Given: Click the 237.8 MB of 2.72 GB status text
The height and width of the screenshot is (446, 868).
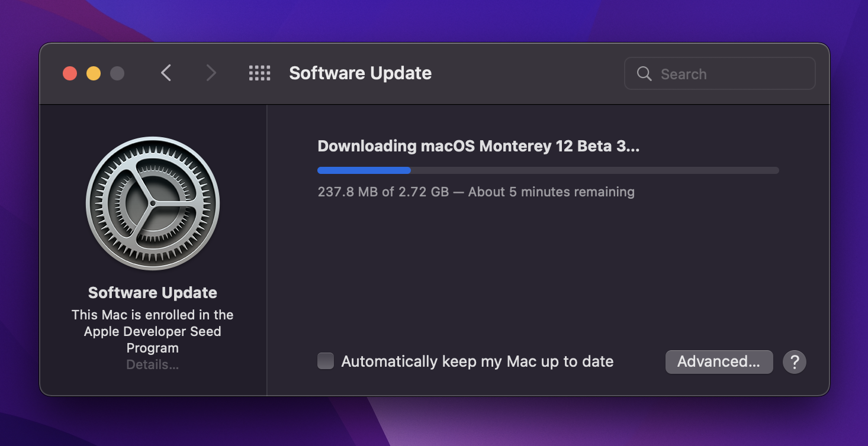Looking at the screenshot, I should 476,192.
